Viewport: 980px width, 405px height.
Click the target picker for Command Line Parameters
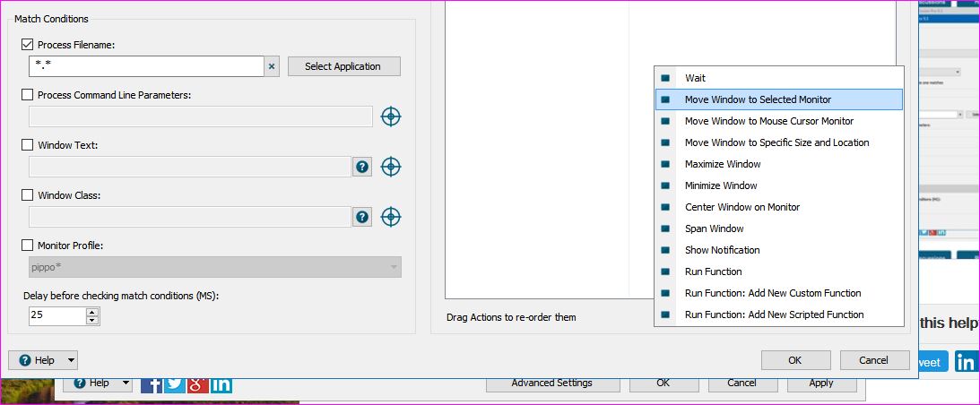click(390, 116)
